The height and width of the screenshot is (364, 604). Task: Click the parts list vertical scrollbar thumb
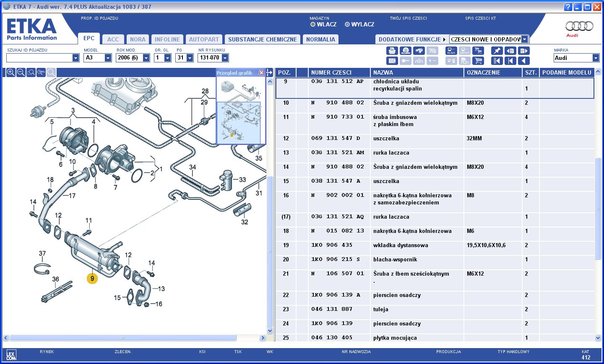(598, 208)
